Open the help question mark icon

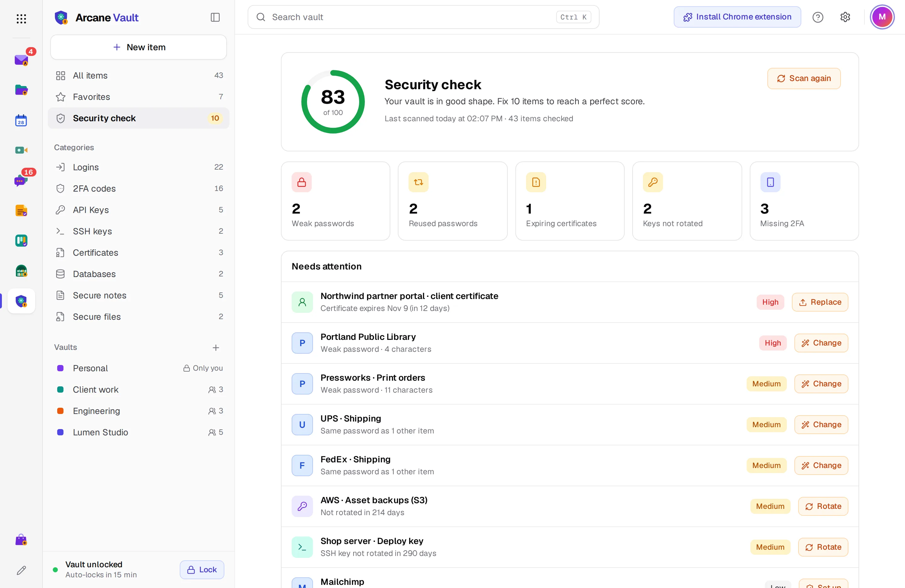[x=818, y=17]
